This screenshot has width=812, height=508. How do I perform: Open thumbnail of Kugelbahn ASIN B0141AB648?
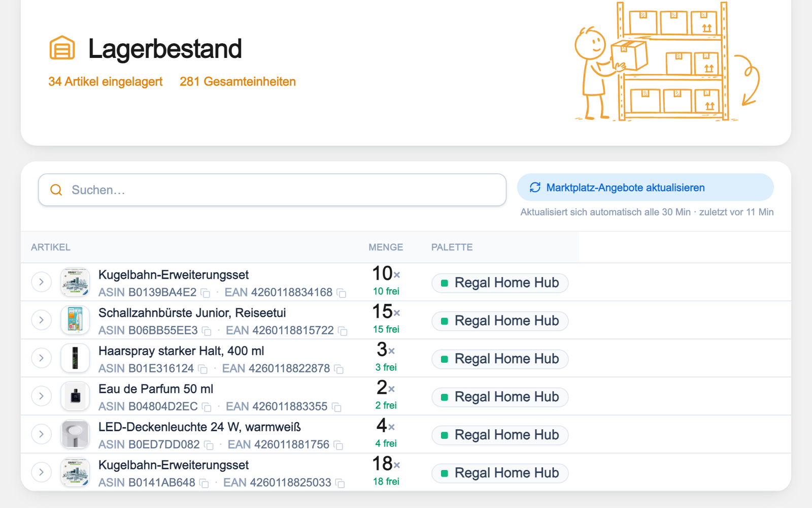click(75, 472)
